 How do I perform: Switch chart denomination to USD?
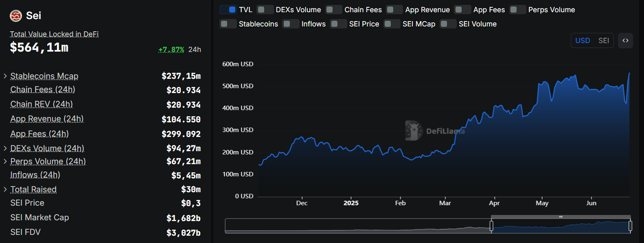[x=583, y=41]
